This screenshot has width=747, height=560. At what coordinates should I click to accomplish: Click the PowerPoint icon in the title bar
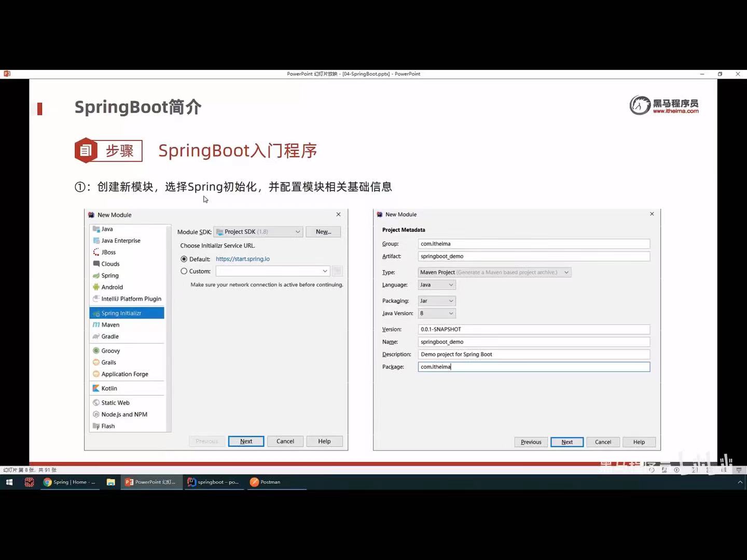tap(7, 74)
